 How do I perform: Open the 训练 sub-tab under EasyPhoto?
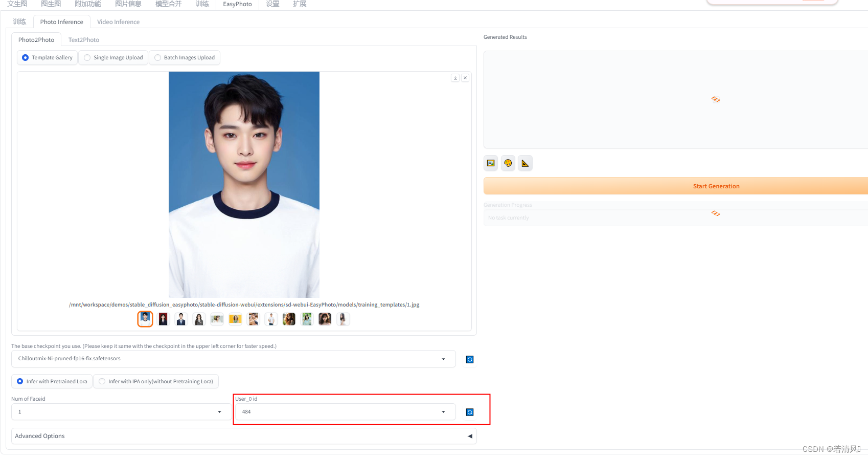tap(19, 22)
